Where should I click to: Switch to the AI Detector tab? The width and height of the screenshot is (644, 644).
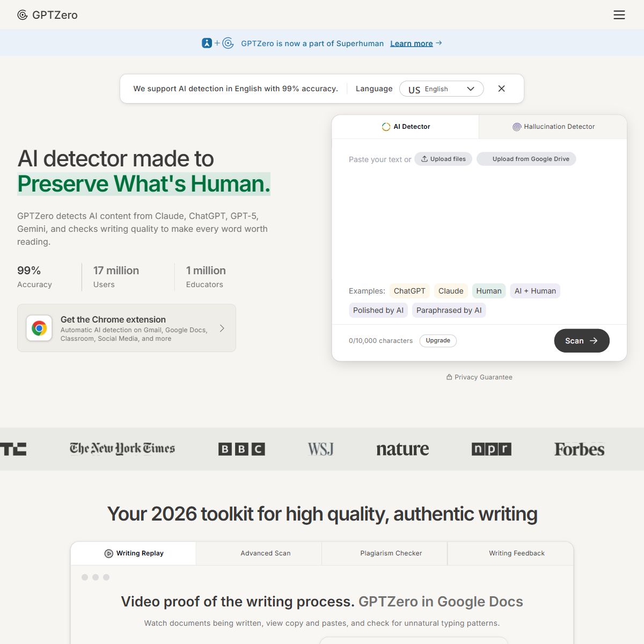[x=406, y=127]
